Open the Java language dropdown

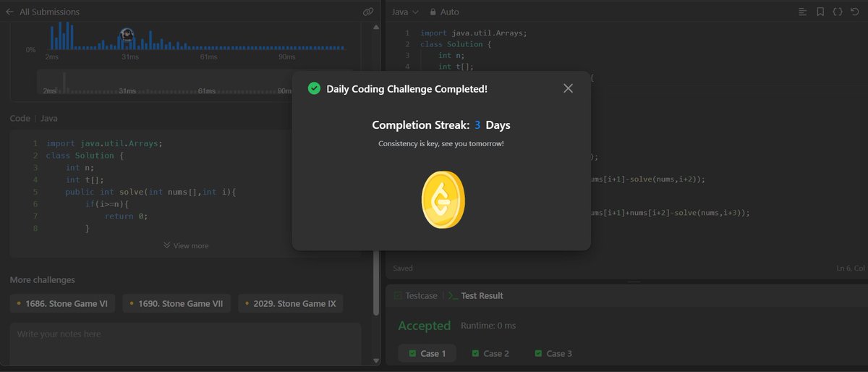pos(405,12)
